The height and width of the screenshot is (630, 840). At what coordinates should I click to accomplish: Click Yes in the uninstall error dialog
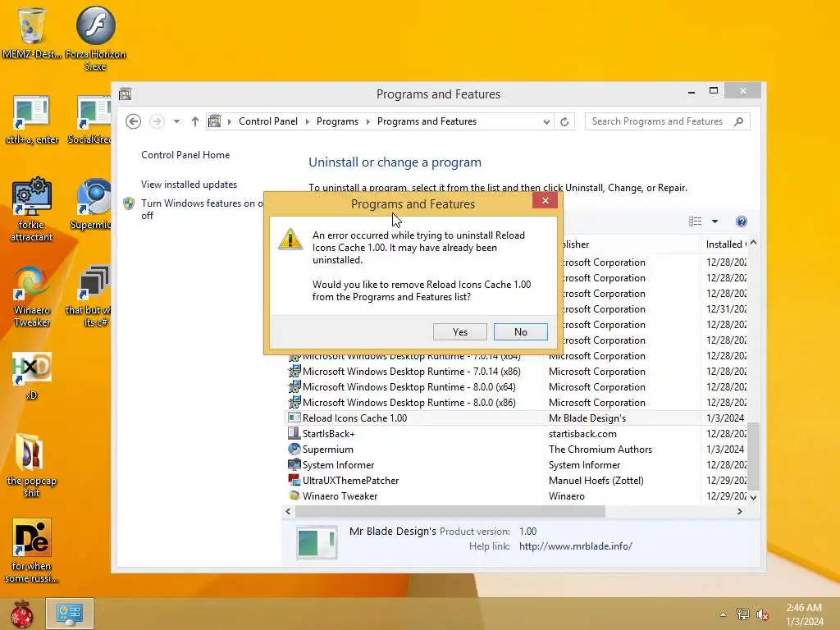click(x=459, y=331)
